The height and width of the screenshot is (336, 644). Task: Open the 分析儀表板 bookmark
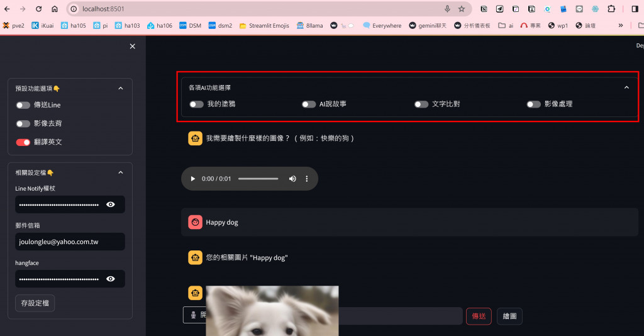click(472, 25)
